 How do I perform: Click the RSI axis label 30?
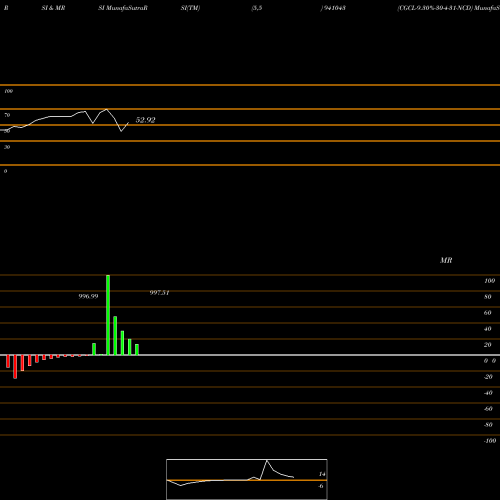coord(7,147)
